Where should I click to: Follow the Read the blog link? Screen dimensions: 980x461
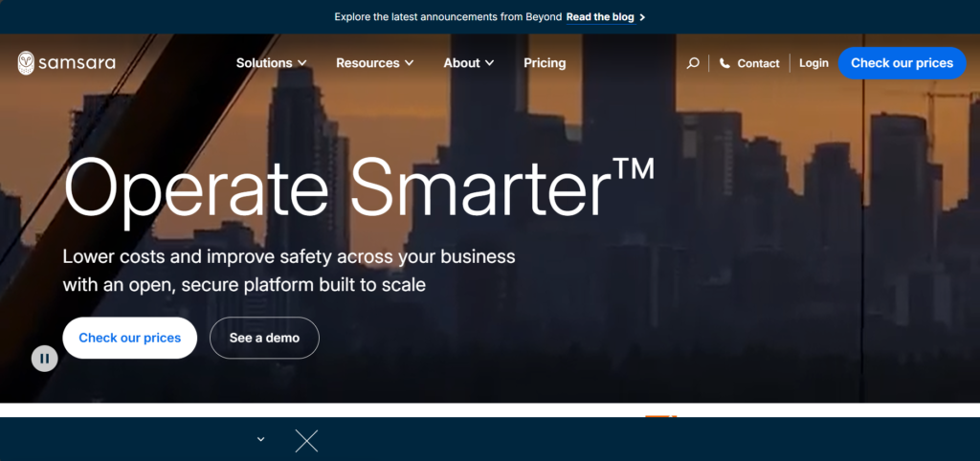click(600, 17)
